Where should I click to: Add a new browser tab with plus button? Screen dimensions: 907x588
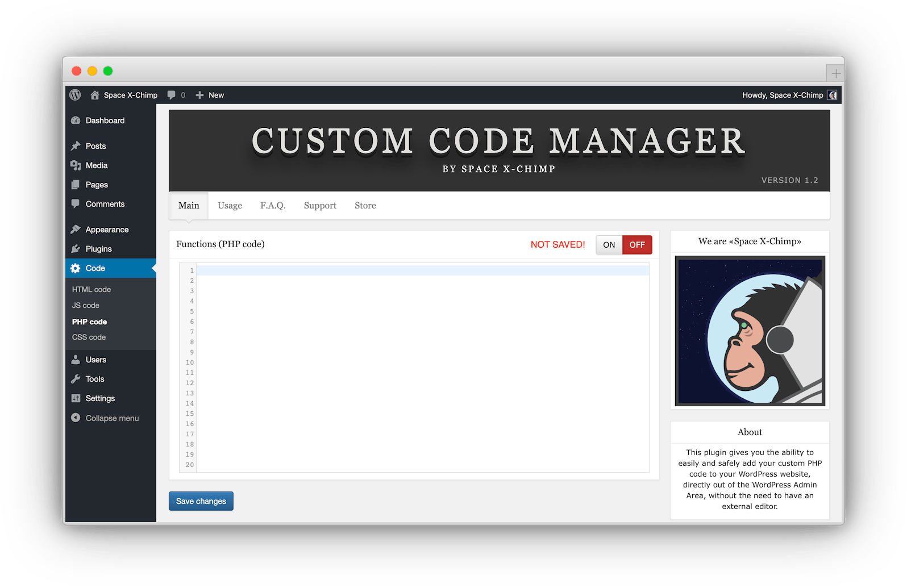tap(835, 73)
